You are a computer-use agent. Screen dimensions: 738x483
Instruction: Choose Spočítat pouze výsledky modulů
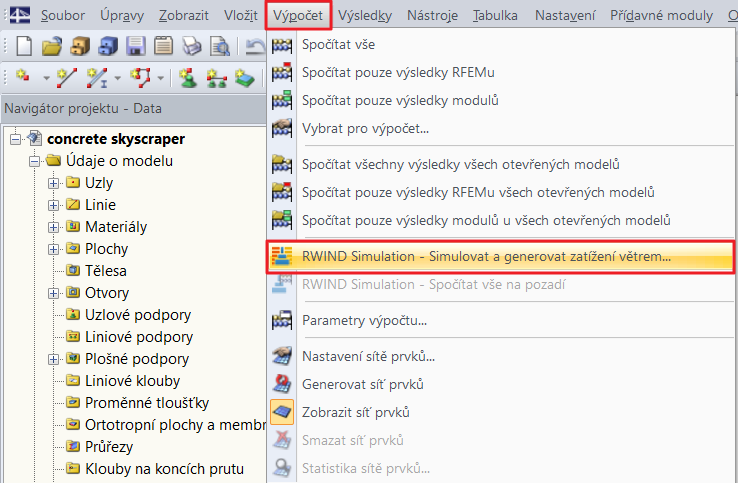point(501,100)
